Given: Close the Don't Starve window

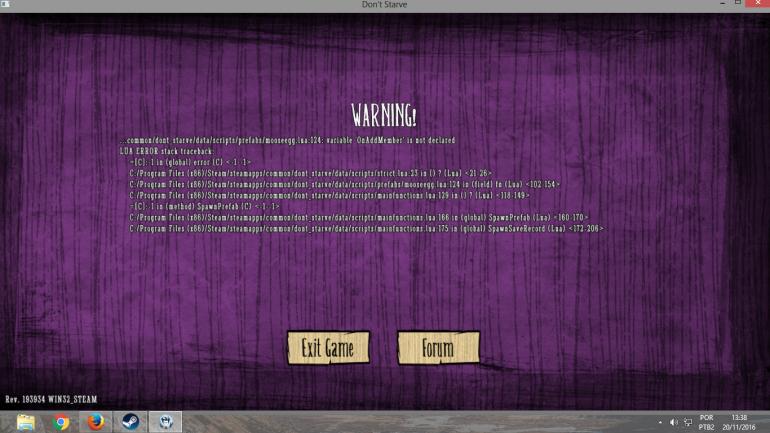Looking at the screenshot, I should (x=758, y=3).
